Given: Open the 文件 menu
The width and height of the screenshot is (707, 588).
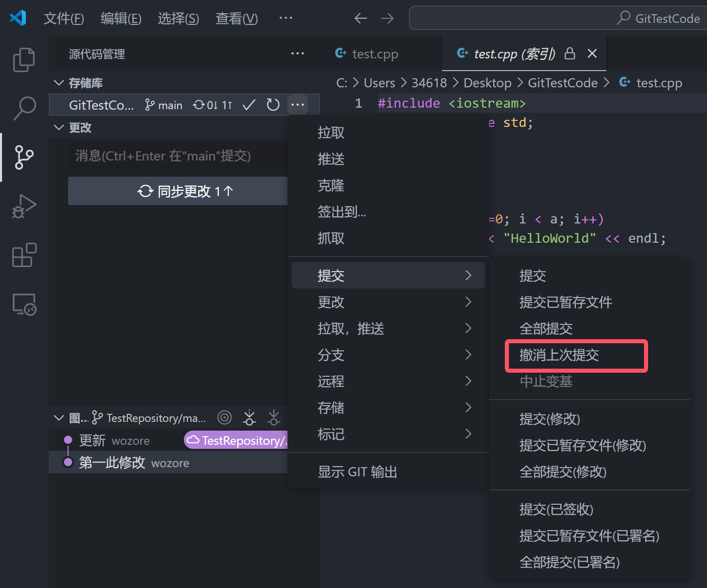Looking at the screenshot, I should [63, 19].
